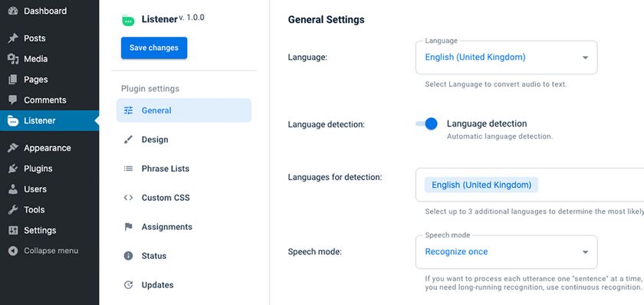The width and height of the screenshot is (644, 305).
Task: Click the Phrase Lists list icon
Action: [129, 169]
